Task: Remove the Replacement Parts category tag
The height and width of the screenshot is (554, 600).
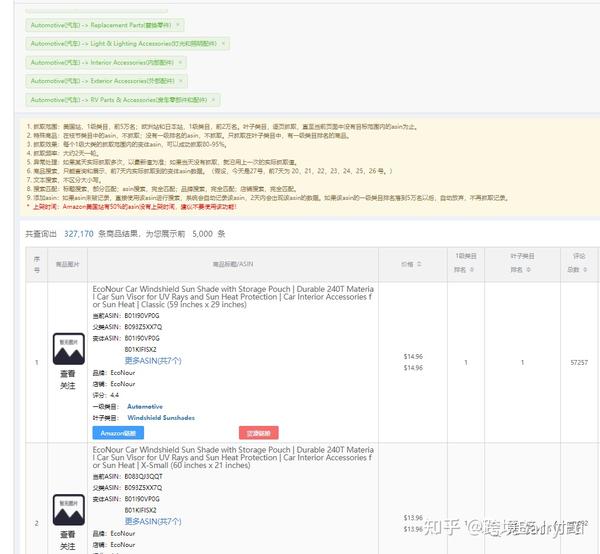Action: pyautogui.click(x=178, y=25)
